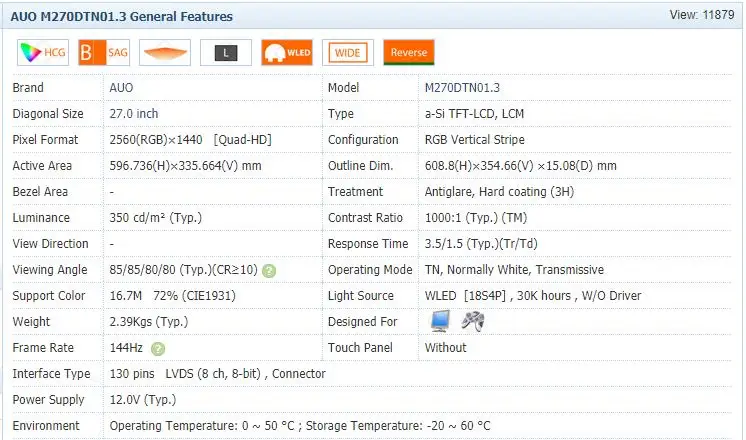Select the 85/85/80/80 viewing angle value
Viewport: 746px width, 440px height.
(183, 270)
